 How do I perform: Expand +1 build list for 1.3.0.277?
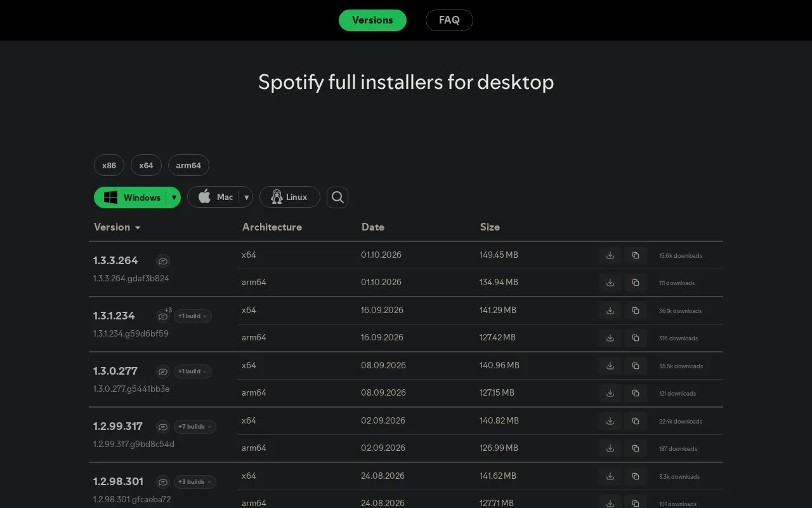click(193, 371)
